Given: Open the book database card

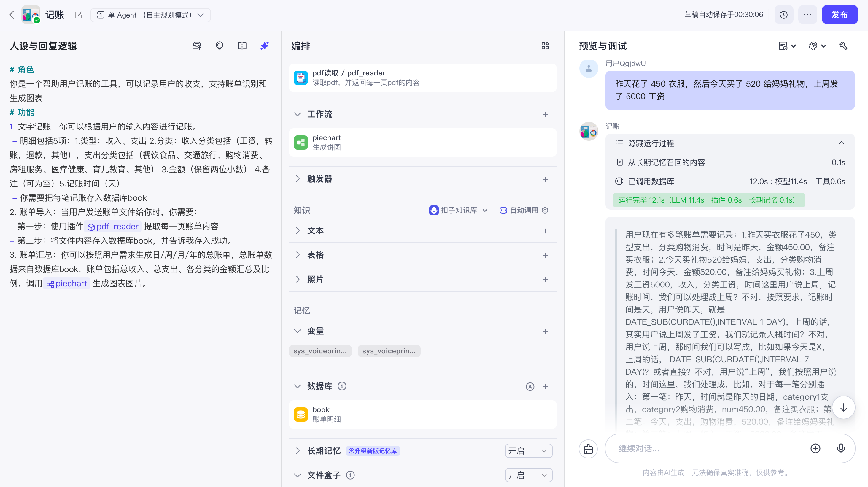Looking at the screenshot, I should point(422,415).
